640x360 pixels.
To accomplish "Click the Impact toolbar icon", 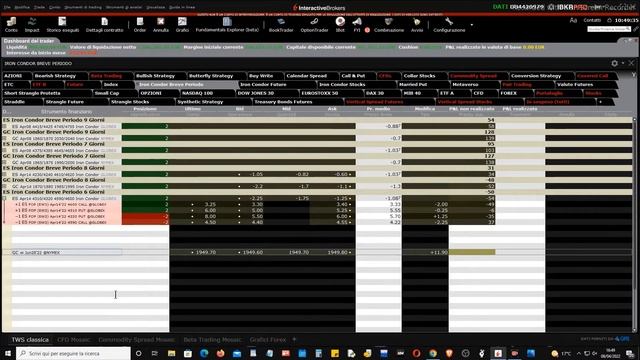I will coord(32,24).
